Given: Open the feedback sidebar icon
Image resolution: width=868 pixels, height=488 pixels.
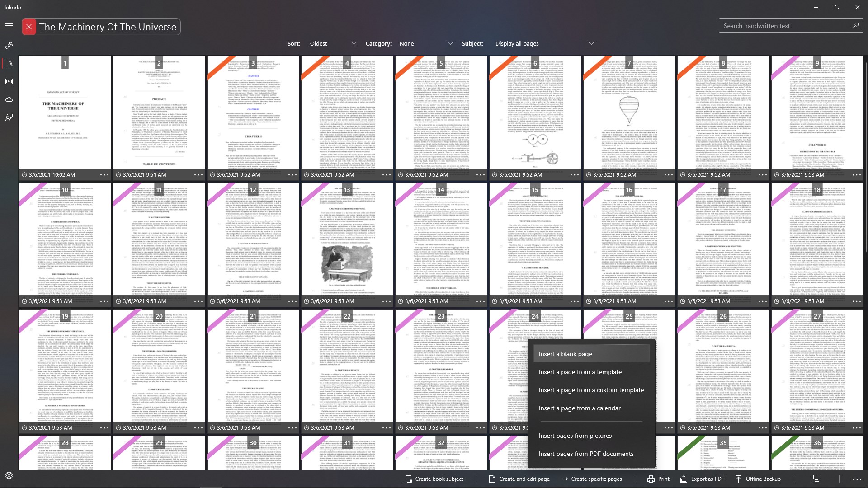Looking at the screenshot, I should (9, 117).
